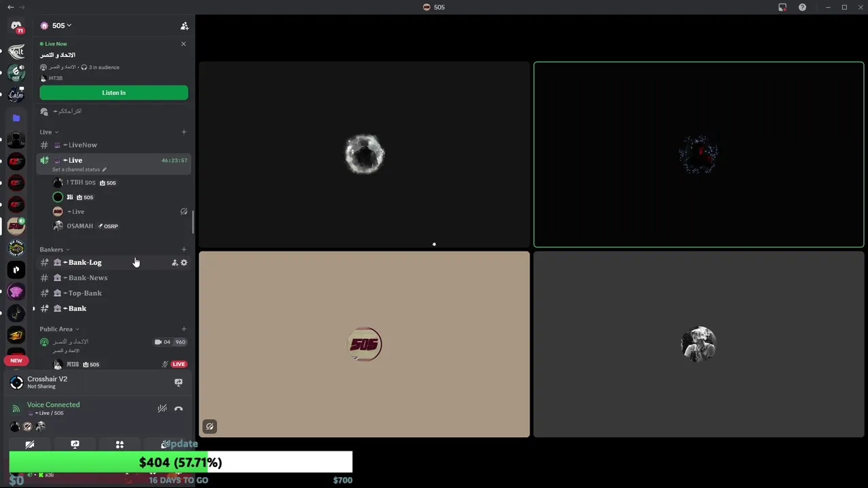
Task: Click the inbox icon beside help
Action: 783,7
